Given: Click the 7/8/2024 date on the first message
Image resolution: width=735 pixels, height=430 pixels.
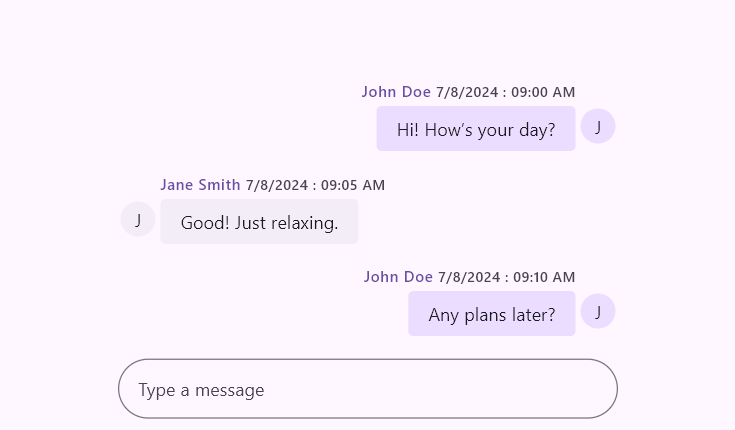Looking at the screenshot, I should click(x=467, y=92).
